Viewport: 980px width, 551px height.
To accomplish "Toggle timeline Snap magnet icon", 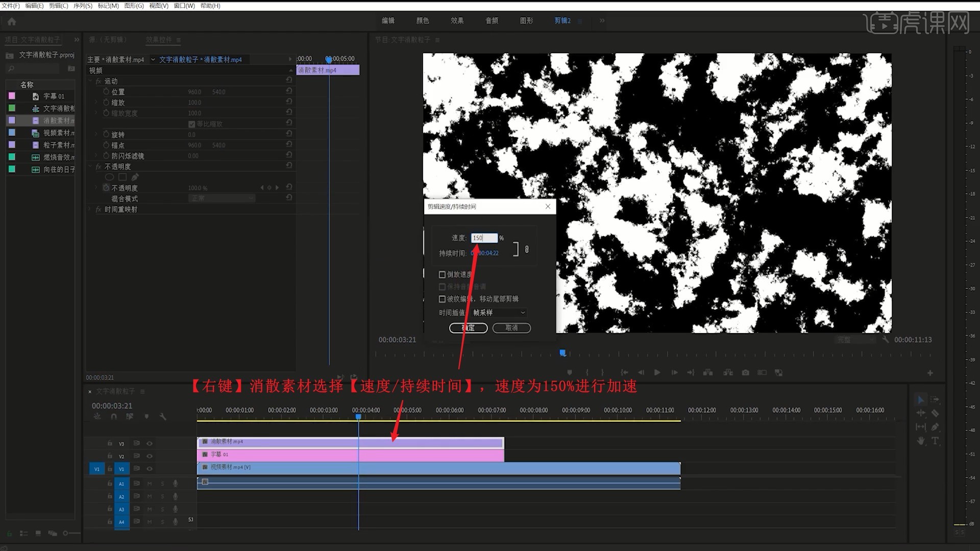I will coord(114,417).
